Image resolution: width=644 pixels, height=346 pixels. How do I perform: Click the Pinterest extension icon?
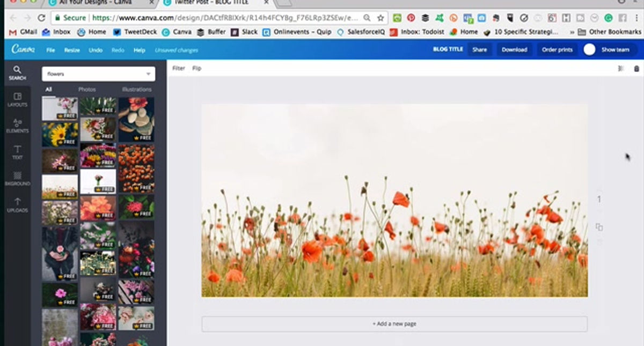tap(411, 18)
